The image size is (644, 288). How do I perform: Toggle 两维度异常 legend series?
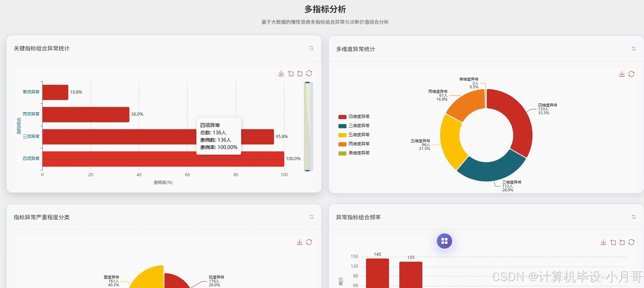(x=354, y=144)
